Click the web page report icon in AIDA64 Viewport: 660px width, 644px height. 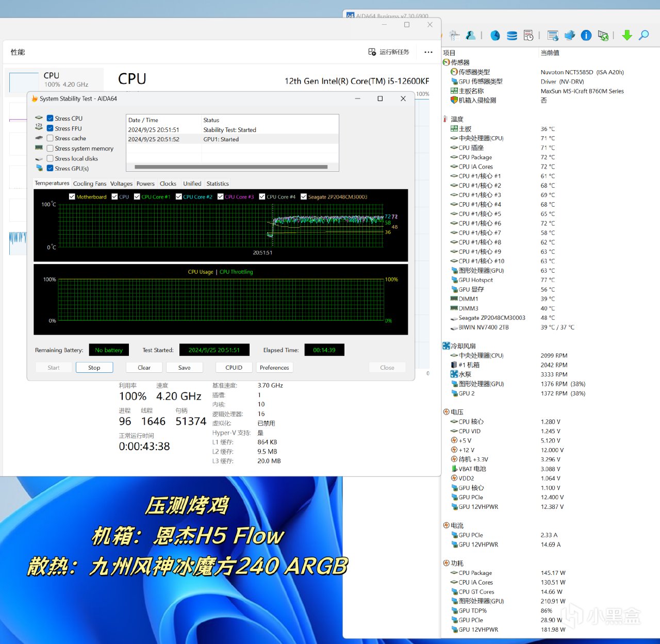pyautogui.click(x=553, y=35)
